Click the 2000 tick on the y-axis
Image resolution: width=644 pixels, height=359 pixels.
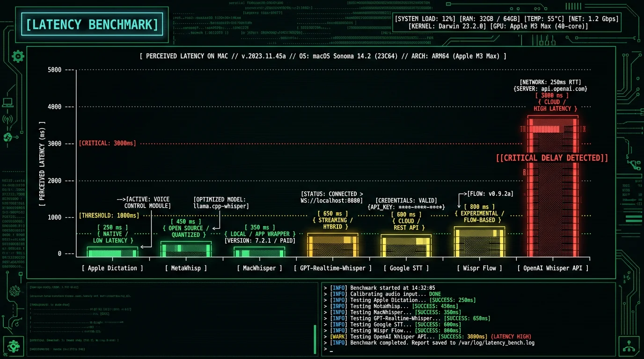click(54, 180)
